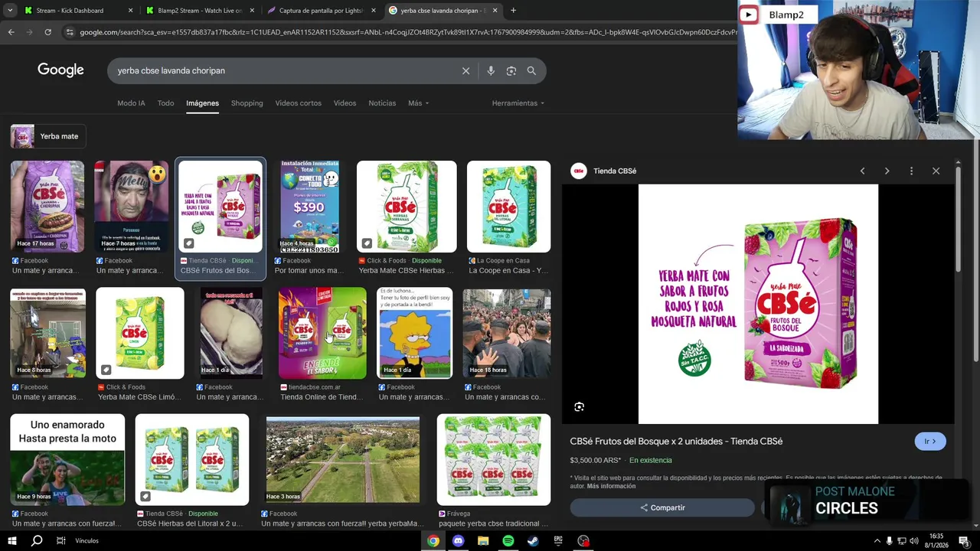Open File Explorer from taskbar
Viewport: 980px width, 551px height.
click(x=483, y=540)
